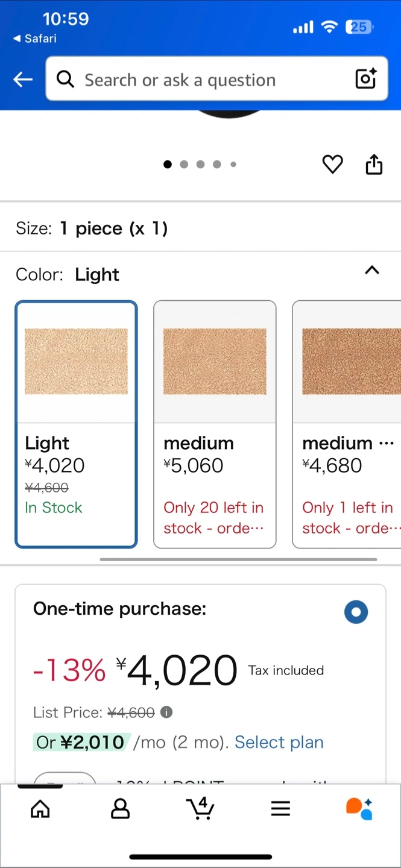401x868 pixels.
Task: Add item to wishlist heart icon
Action: (332, 164)
